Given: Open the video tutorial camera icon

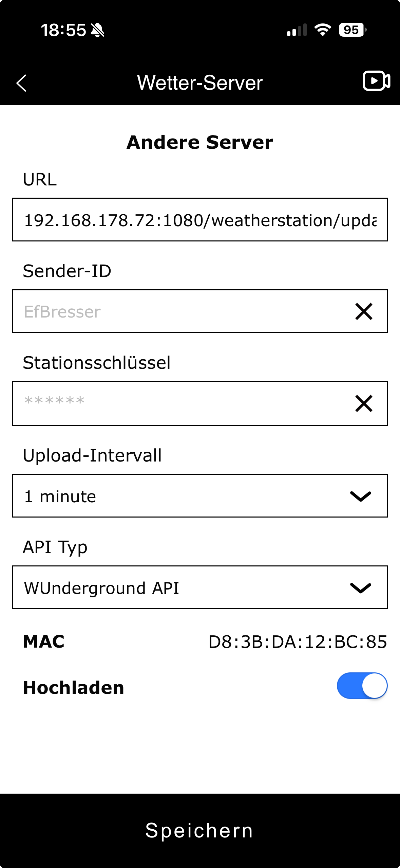Looking at the screenshot, I should tap(376, 81).
